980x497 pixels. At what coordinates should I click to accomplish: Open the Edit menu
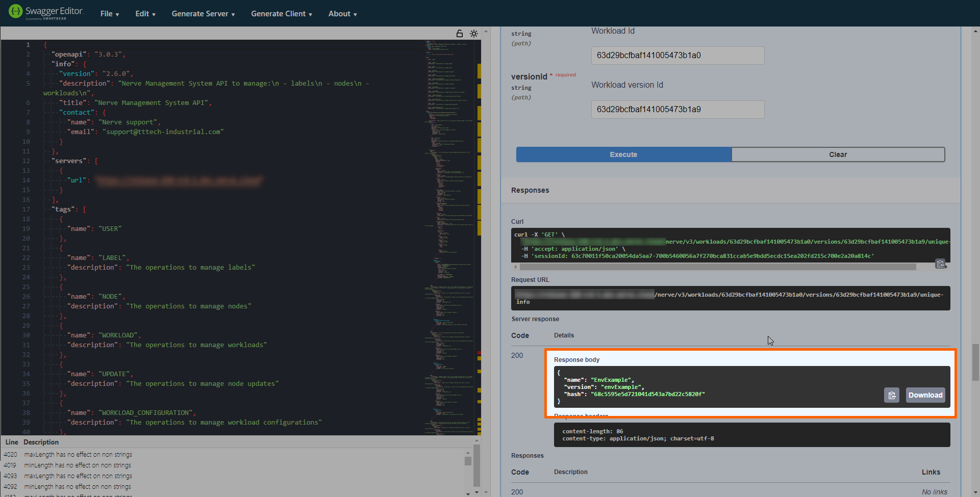(x=145, y=14)
